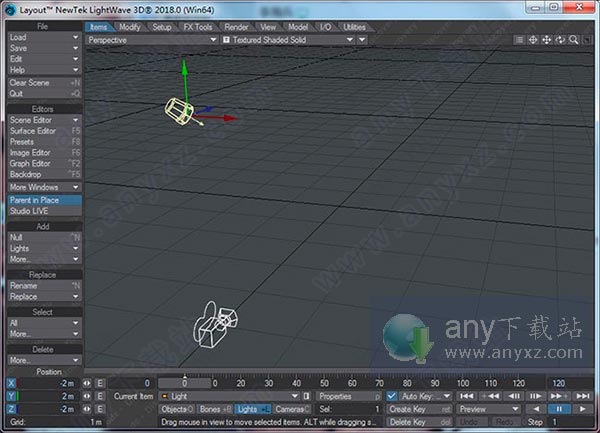The image size is (600, 433).
Task: Expand the Save menu
Action: point(44,48)
